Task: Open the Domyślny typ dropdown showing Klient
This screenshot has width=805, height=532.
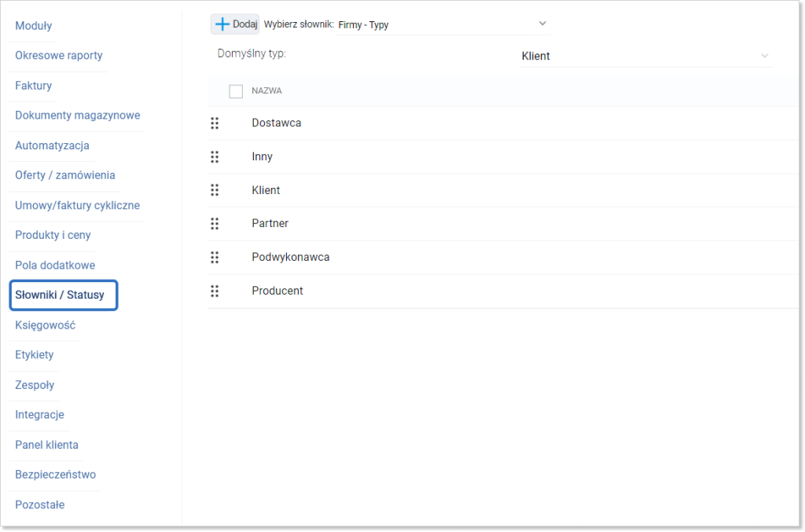Action: coord(646,56)
